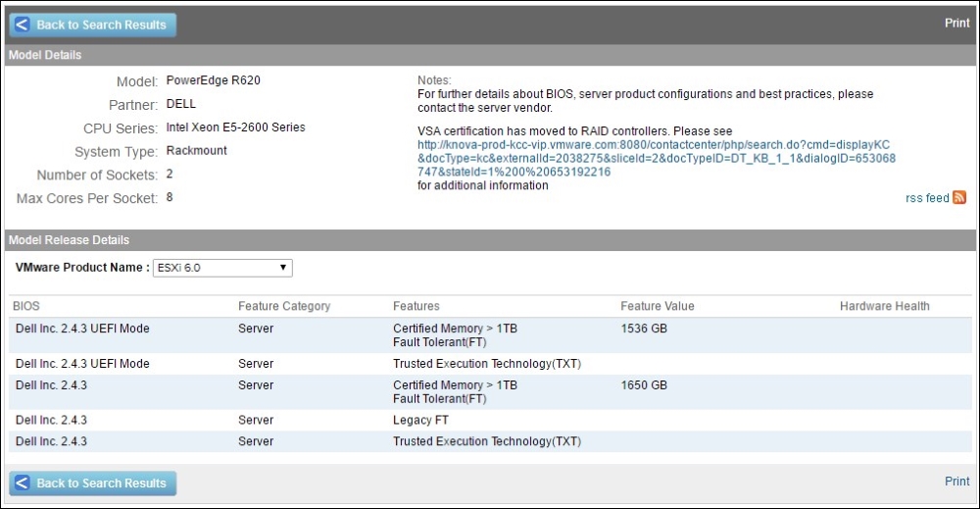Click the back arrow icon in top button
The image size is (980, 509).
point(22,25)
